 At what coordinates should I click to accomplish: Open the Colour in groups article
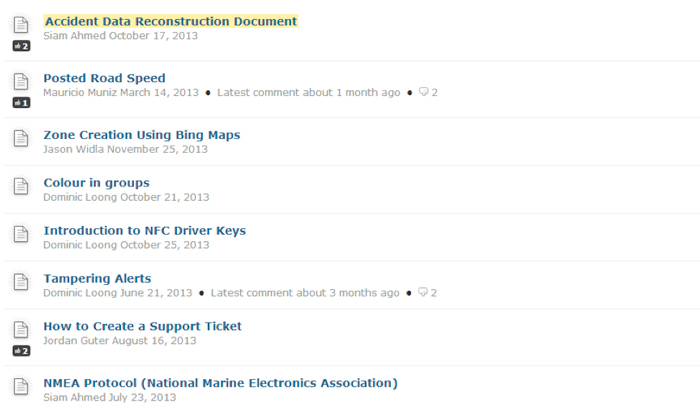(96, 183)
